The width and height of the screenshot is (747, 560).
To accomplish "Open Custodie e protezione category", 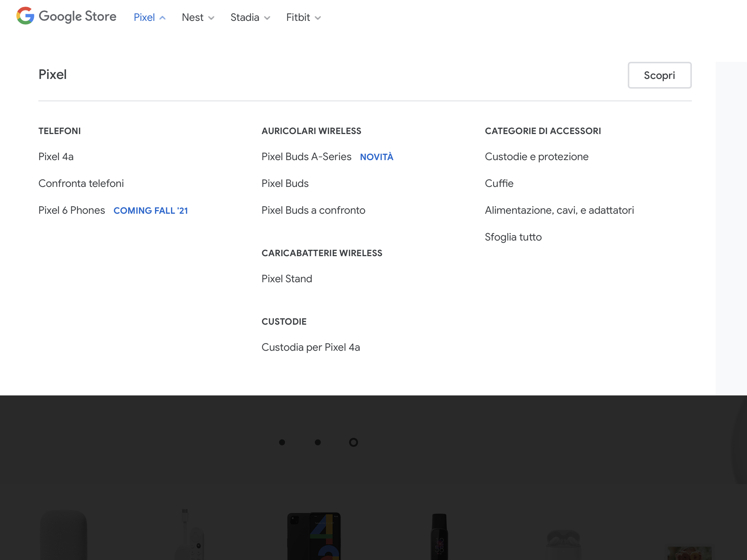I will pos(536,157).
